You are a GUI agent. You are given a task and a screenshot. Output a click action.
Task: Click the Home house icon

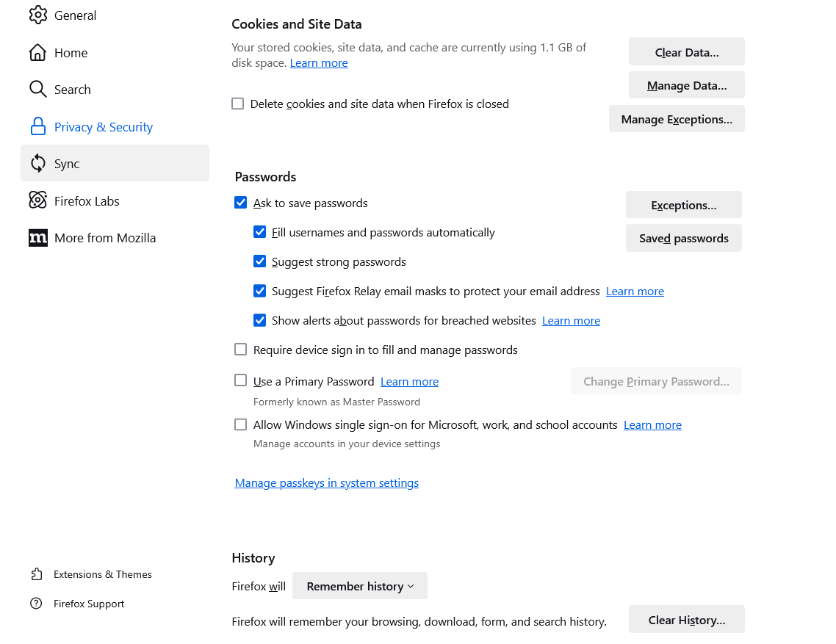[x=37, y=53]
